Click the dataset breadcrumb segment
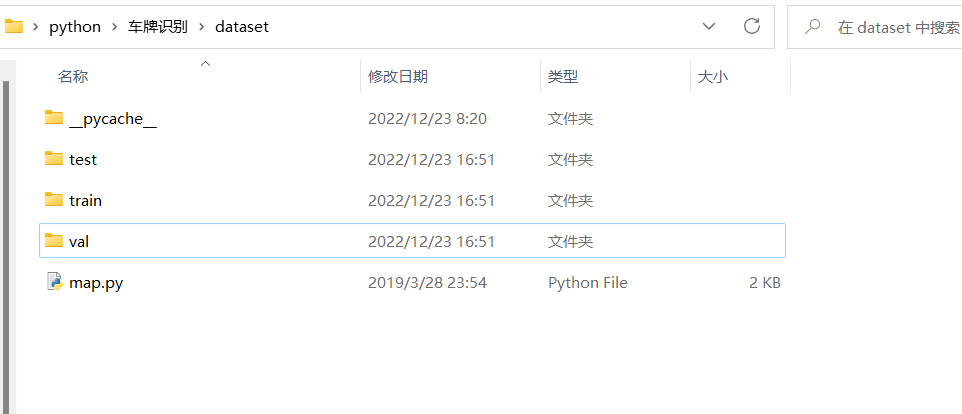 click(x=241, y=27)
